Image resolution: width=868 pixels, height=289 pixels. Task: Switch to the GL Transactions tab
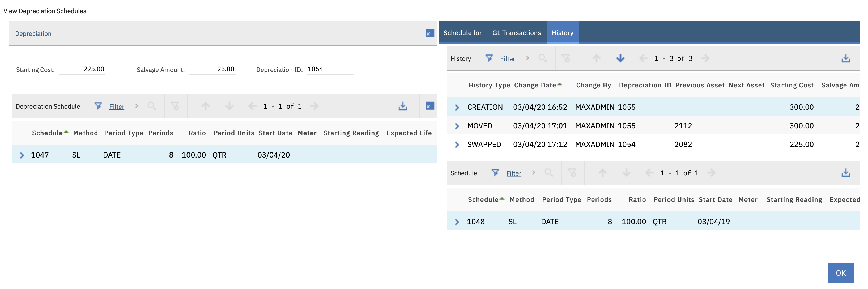pos(516,33)
